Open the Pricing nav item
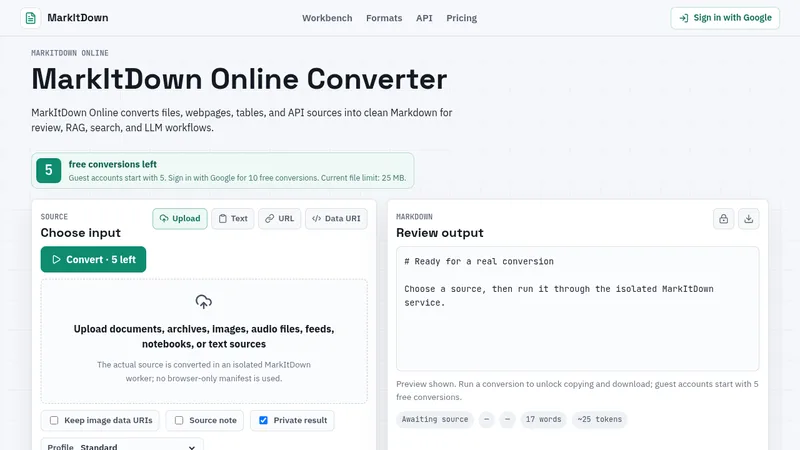Viewport: 800px width, 450px height. tap(462, 18)
